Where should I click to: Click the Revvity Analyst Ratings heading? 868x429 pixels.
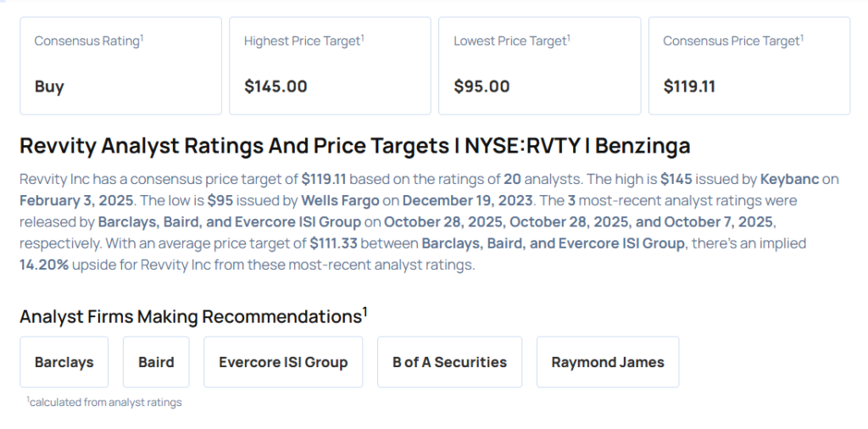[x=354, y=146]
